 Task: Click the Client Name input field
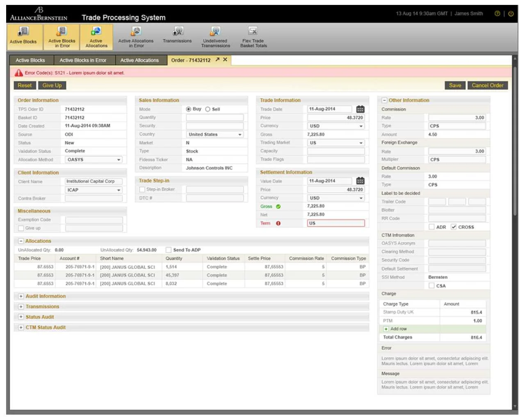coord(94,181)
